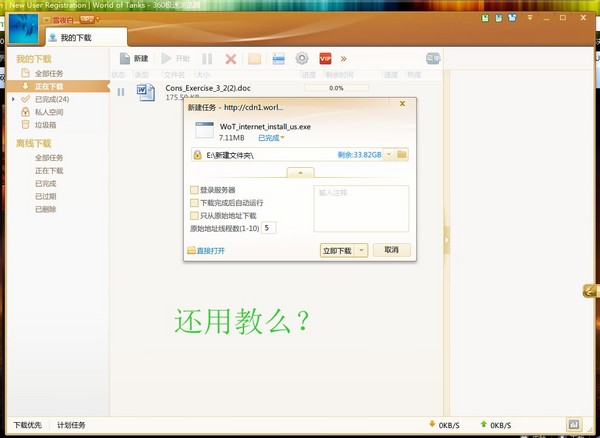Click the WoT_internet_install_us.exe file icon

click(x=204, y=130)
